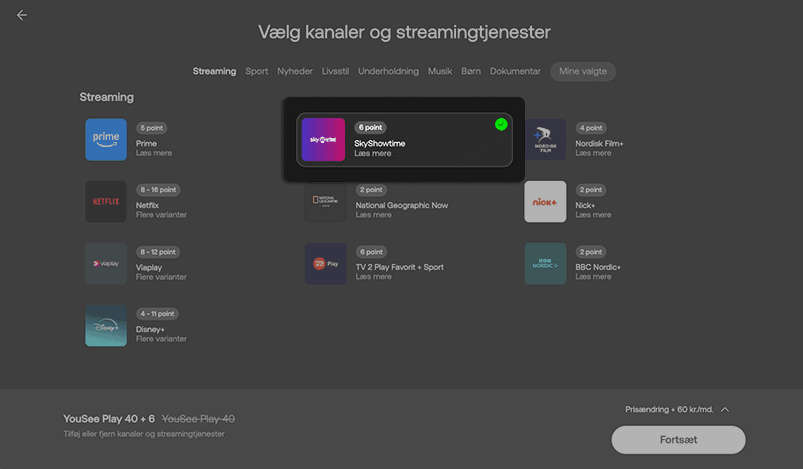Screen dimensions: 803x469
Task: Click the SkyShowtime logo
Action: [323, 140]
